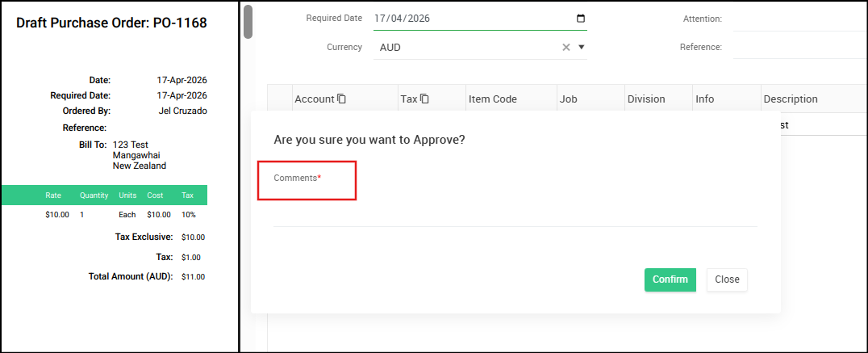Focus the Comments text field
Screen dimensions: 868x353
(x=515, y=202)
